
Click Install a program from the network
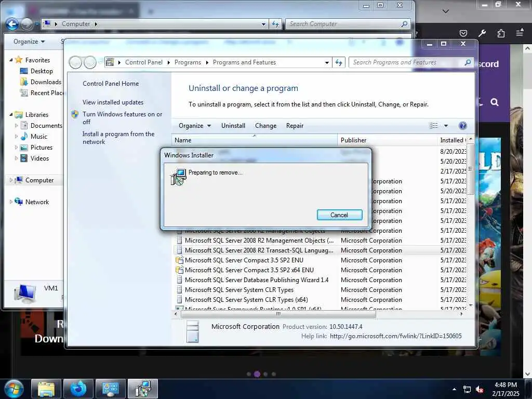(118, 138)
